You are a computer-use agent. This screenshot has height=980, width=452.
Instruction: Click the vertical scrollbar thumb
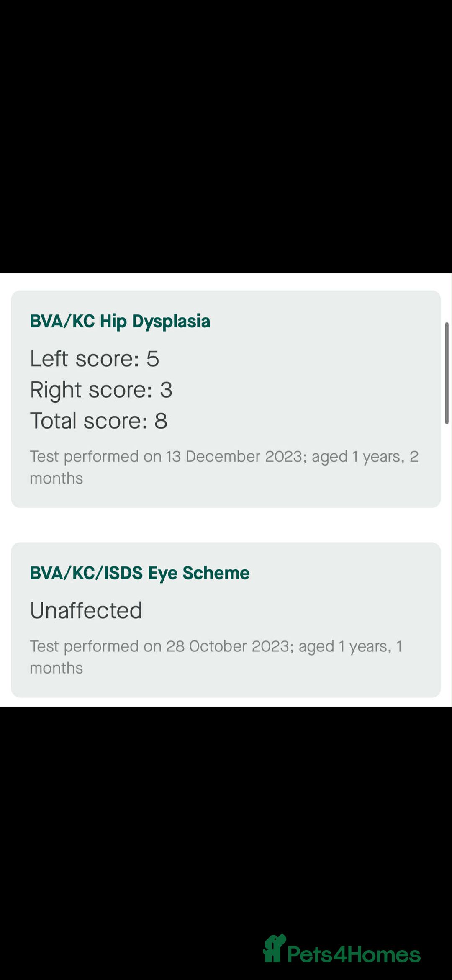447,373
